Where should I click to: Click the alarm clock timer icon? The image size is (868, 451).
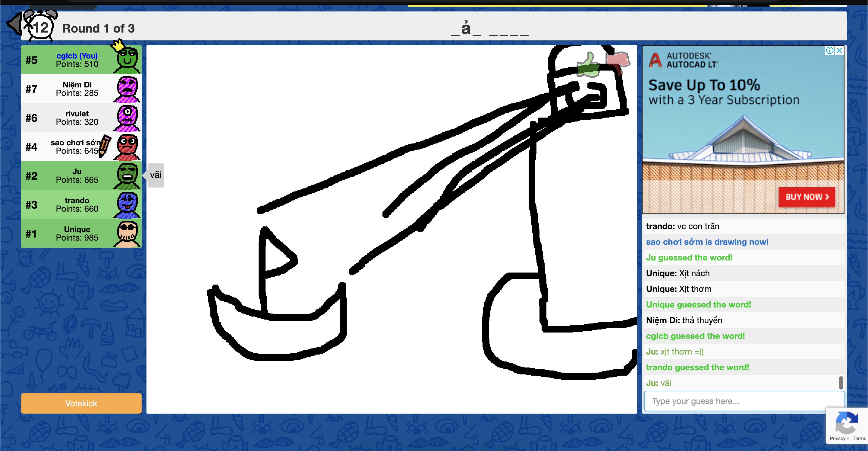click(41, 26)
